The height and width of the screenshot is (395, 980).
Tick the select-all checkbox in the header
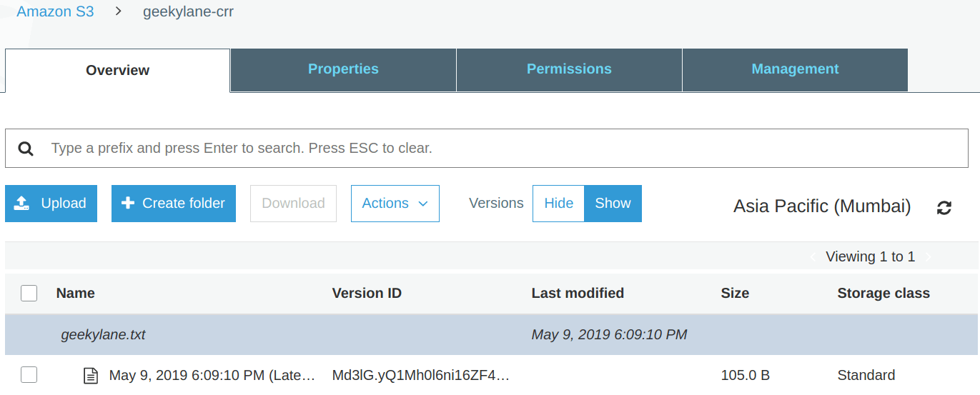tap(29, 293)
